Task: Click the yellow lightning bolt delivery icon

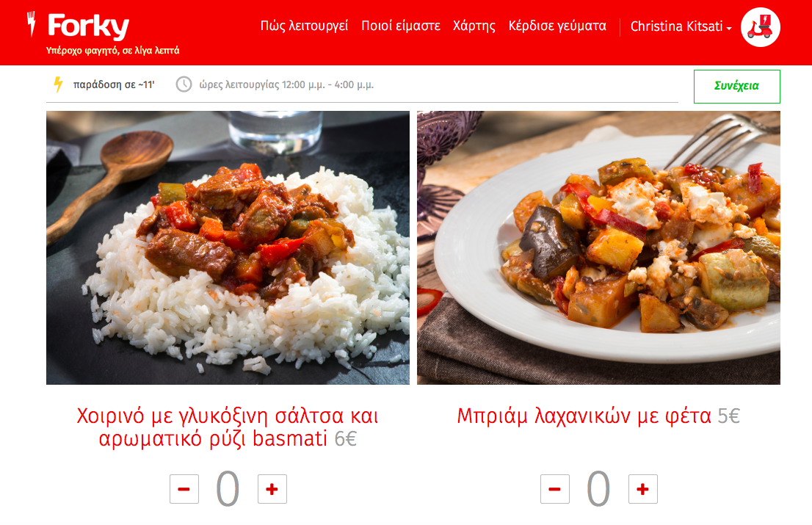Action: coord(59,84)
